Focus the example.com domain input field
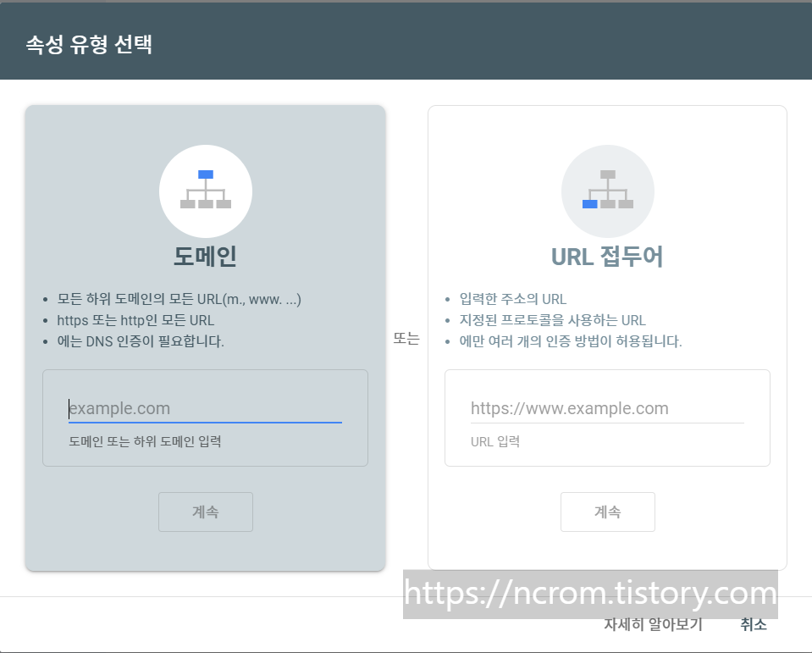Image resolution: width=812 pixels, height=653 pixels. coord(205,408)
